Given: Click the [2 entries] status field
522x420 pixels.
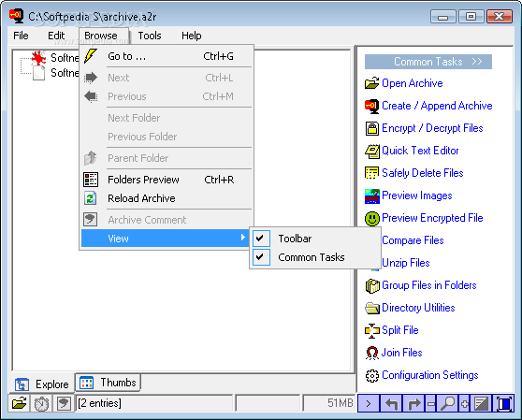Looking at the screenshot, I should pyautogui.click(x=154, y=403).
